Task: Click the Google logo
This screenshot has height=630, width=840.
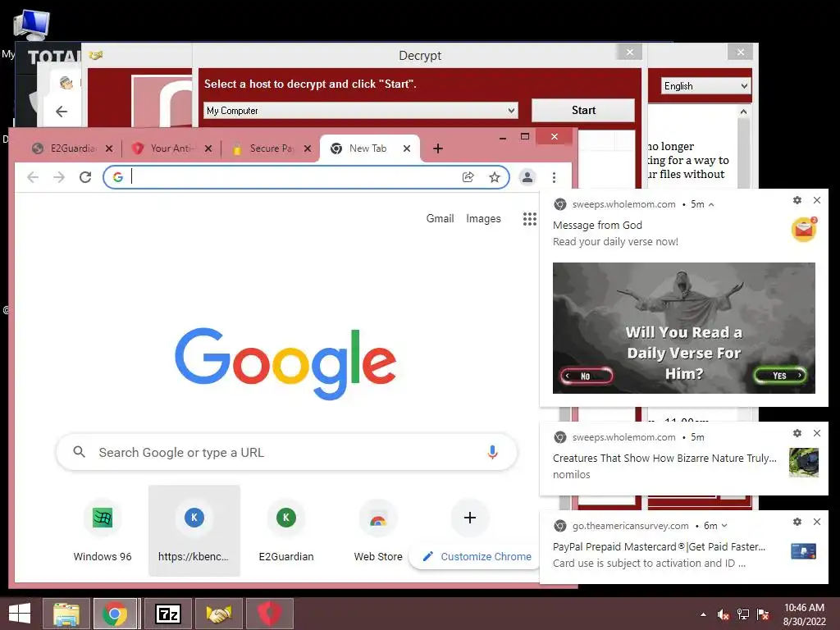Action: pos(285,363)
